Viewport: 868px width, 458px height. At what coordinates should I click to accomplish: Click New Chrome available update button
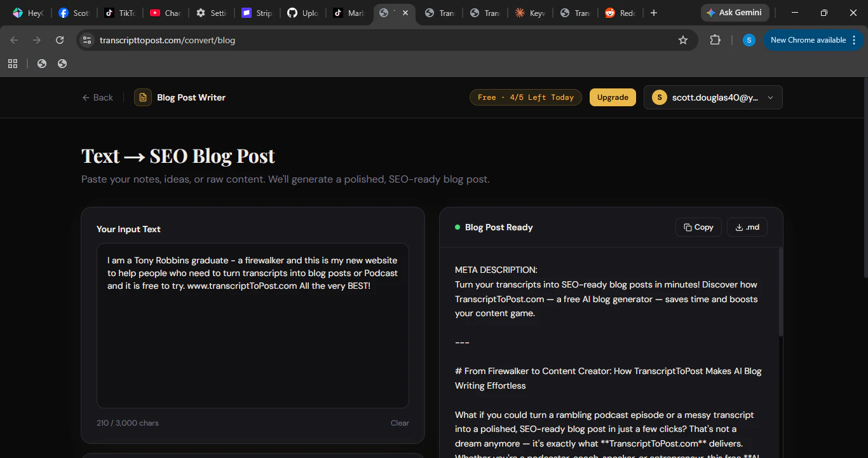click(808, 40)
